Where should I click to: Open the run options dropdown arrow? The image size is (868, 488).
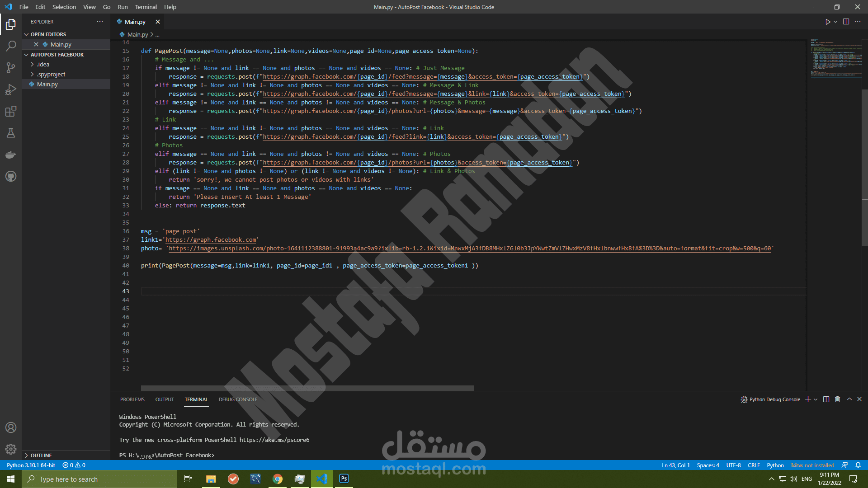tap(835, 22)
